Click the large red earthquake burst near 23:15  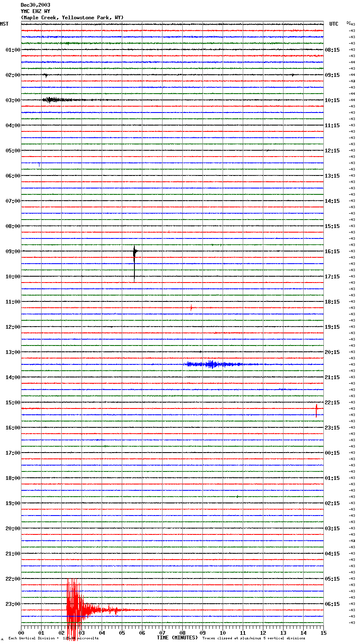[x=75, y=609]
